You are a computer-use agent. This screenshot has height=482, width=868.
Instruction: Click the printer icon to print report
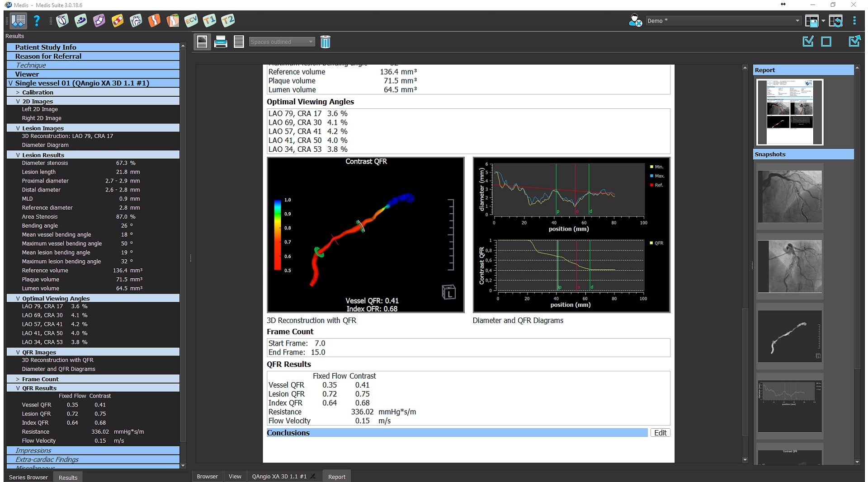pyautogui.click(x=221, y=42)
